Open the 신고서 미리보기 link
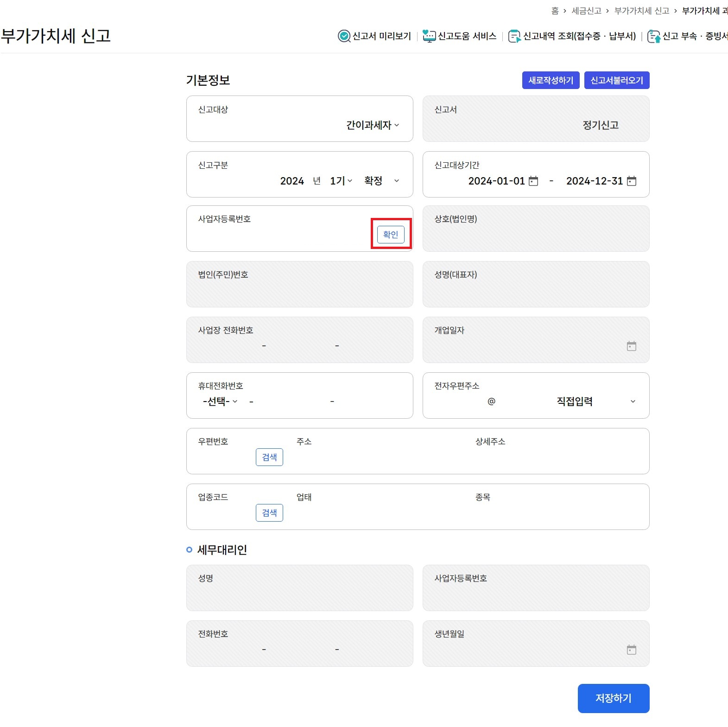Viewport: 728px width, 727px height. click(382, 36)
